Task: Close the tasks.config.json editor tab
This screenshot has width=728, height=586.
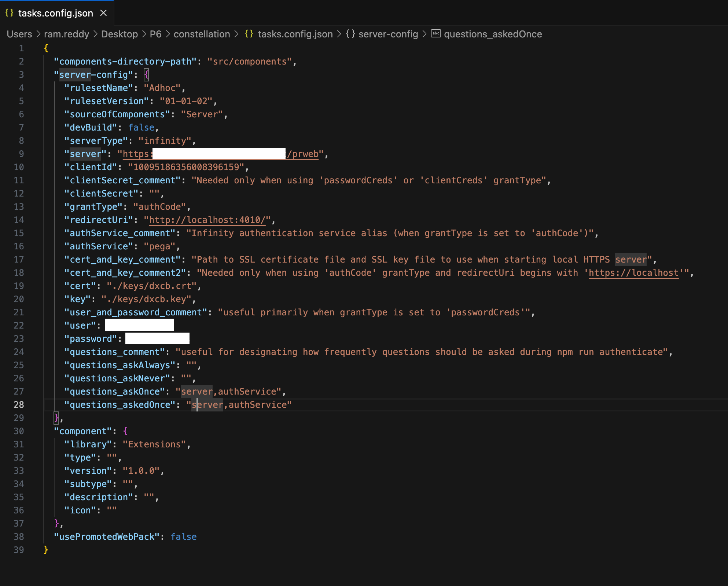Action: [104, 13]
